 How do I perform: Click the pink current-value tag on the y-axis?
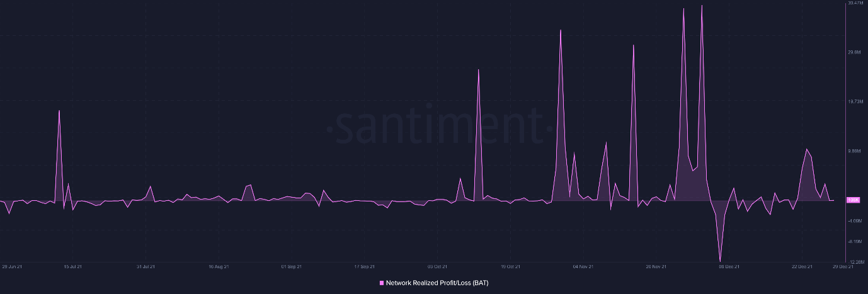click(x=854, y=200)
